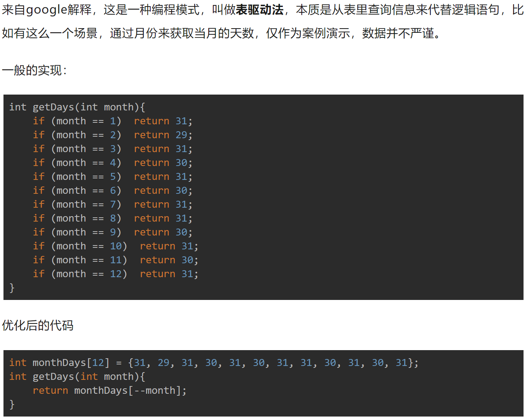Click the heading 优化后的代码
This screenshot has height=420, width=527.
pos(37,325)
